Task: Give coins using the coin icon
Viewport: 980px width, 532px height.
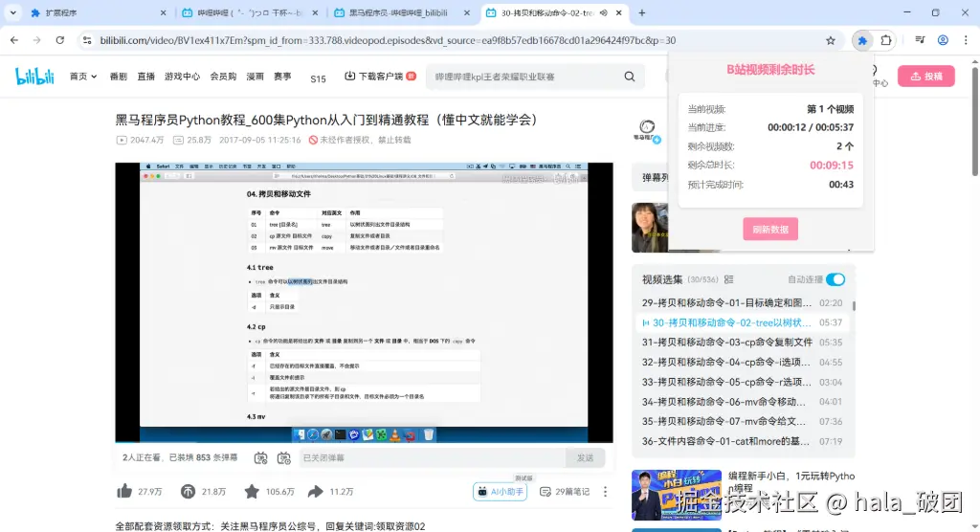Action: coord(189,492)
